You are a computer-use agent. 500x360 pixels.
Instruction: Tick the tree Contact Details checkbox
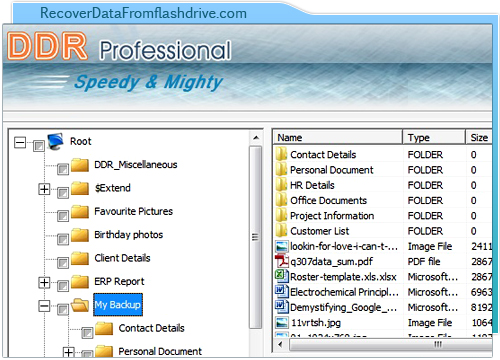click(87, 333)
